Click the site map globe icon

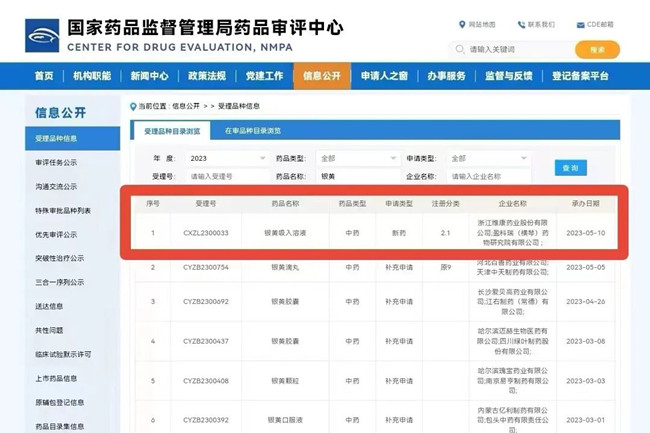[x=461, y=25]
